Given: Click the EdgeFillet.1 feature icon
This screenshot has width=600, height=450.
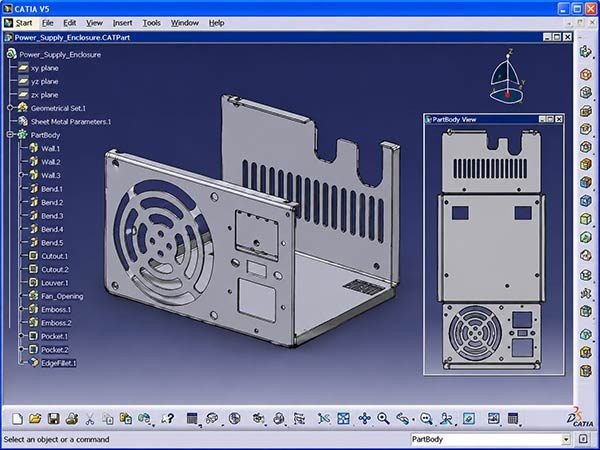Looking at the screenshot, I should pyautogui.click(x=34, y=362).
